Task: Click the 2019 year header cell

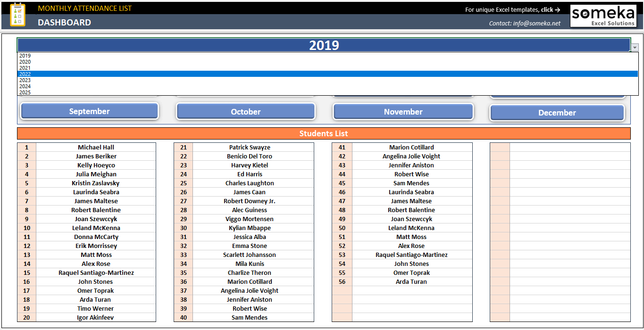Action: (x=324, y=45)
